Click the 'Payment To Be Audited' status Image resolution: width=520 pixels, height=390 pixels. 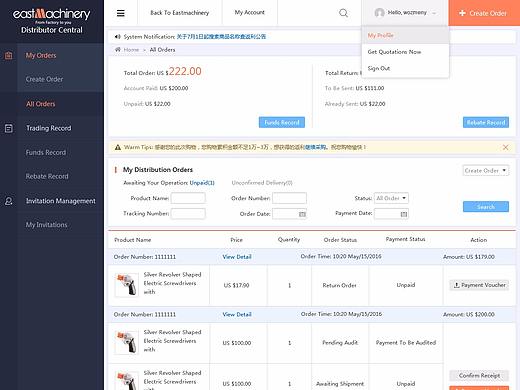pos(406,343)
